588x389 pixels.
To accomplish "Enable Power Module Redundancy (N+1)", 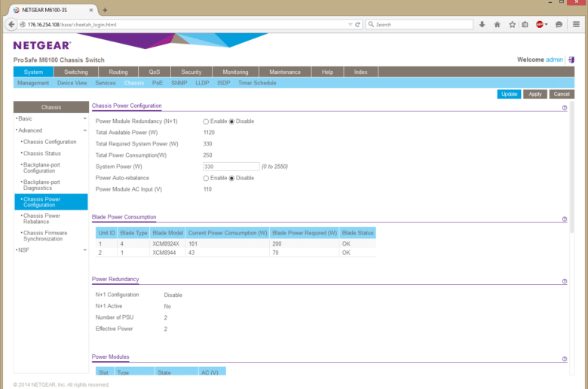I will [x=206, y=121].
